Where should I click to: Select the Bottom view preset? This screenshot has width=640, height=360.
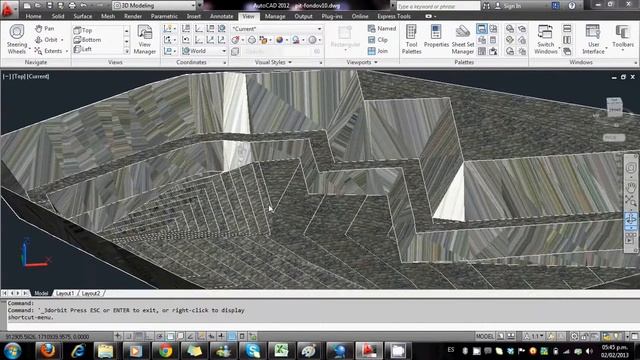(87, 40)
